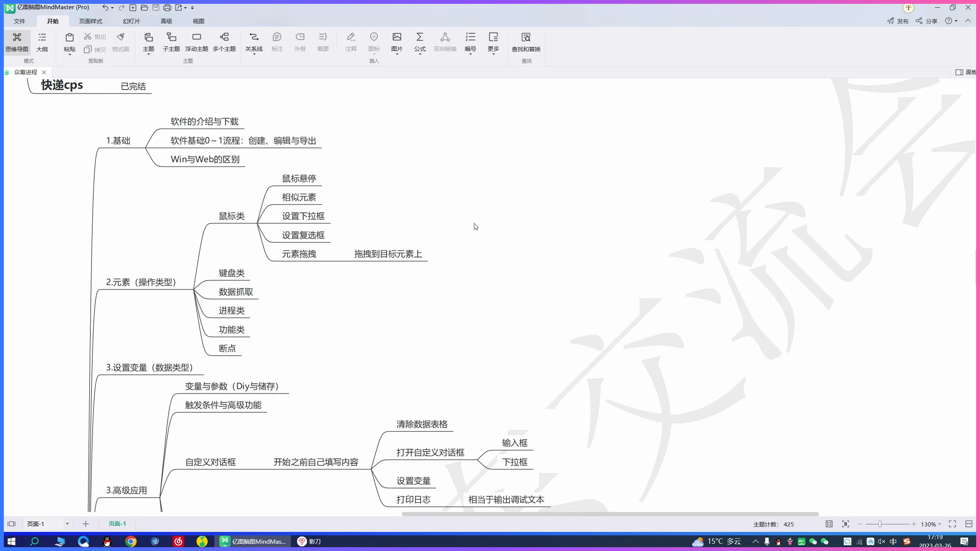Open Numbering (编号) options
The image size is (980, 551).
point(470,42)
